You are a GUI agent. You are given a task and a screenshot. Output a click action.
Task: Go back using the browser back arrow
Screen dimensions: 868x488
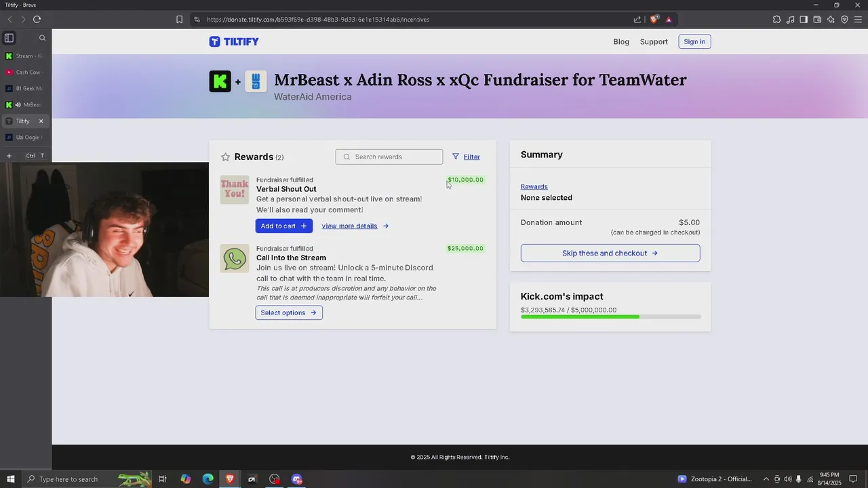click(9, 20)
